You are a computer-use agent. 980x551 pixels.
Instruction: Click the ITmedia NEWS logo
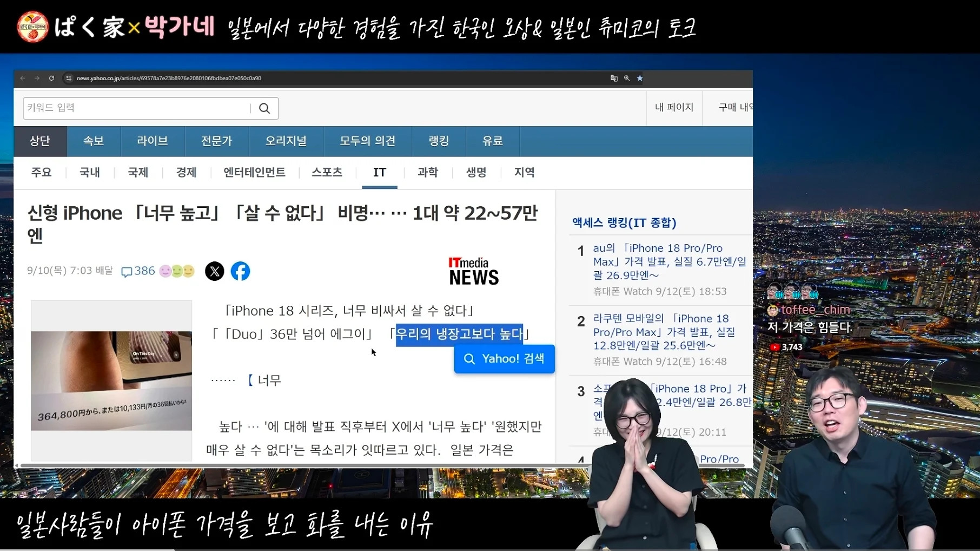(474, 271)
